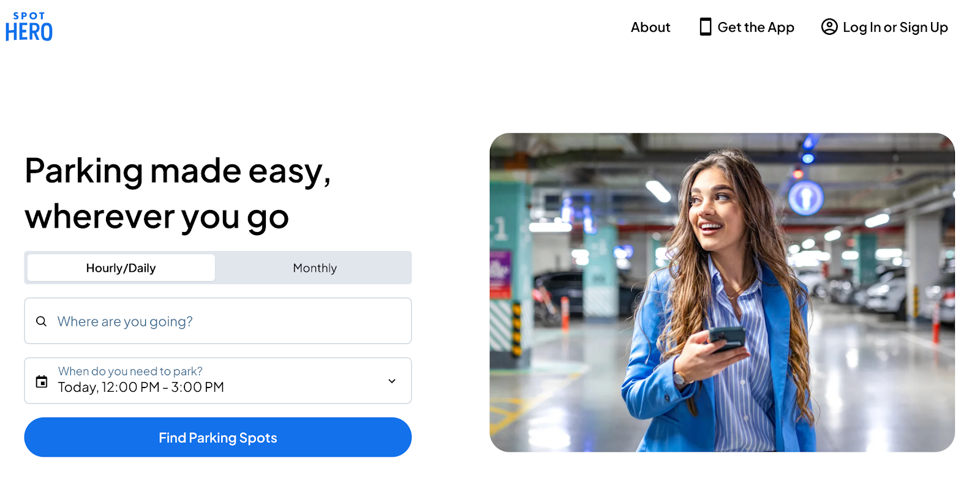Click the calendar icon in the time field
Viewport: 980px width, 502px height.
[42, 381]
